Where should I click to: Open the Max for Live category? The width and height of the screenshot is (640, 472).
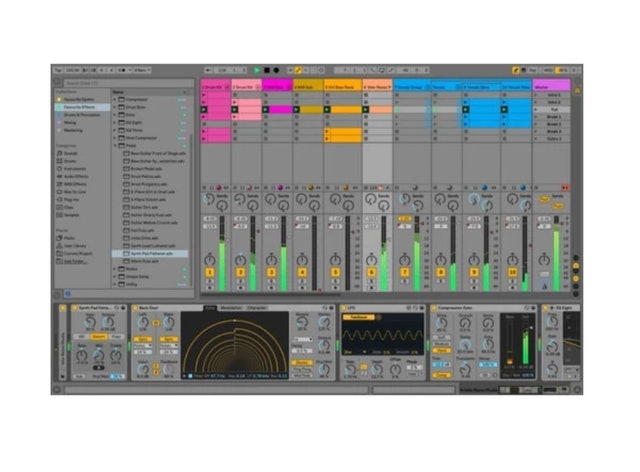[x=75, y=192]
